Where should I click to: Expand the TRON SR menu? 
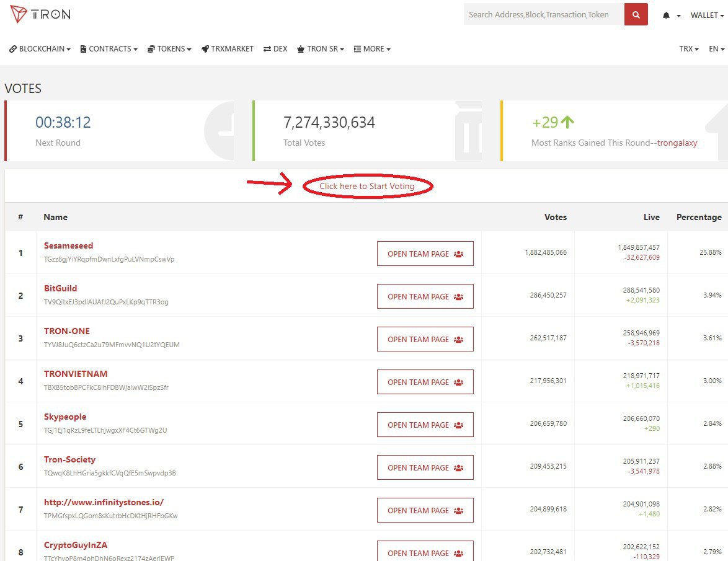tap(321, 49)
